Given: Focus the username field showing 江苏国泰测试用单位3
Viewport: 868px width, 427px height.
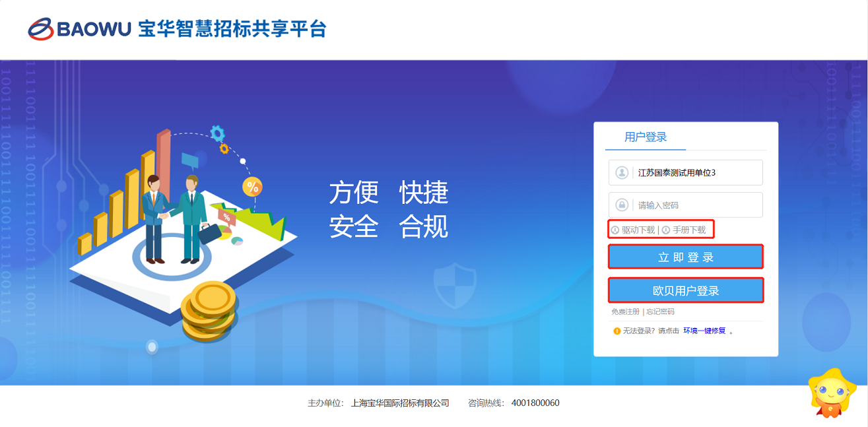Looking at the screenshot, I should coord(686,172).
